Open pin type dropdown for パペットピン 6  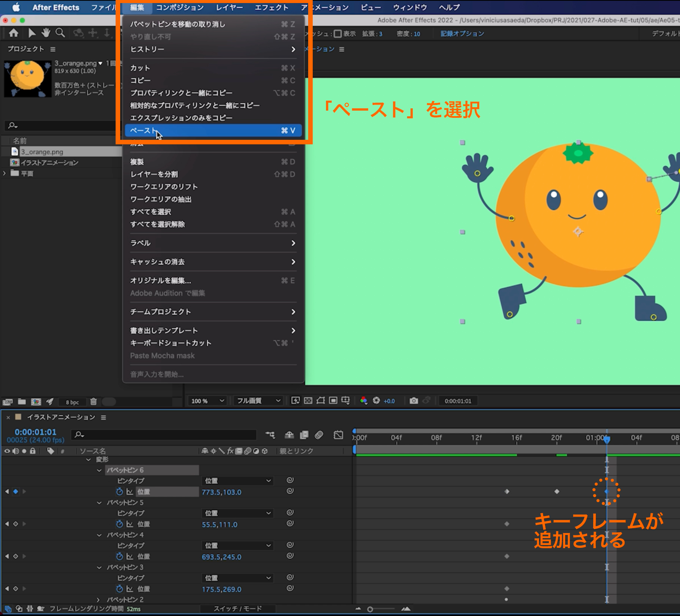tap(237, 481)
